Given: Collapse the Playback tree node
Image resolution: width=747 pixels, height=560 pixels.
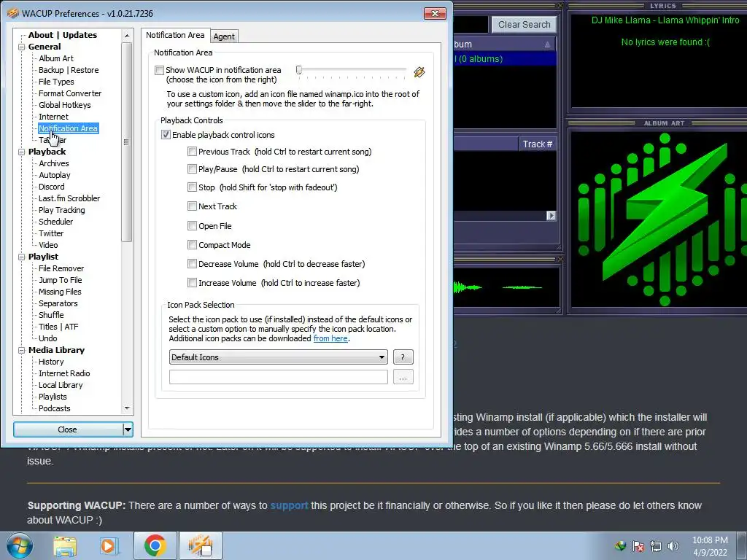Looking at the screenshot, I should [21, 152].
